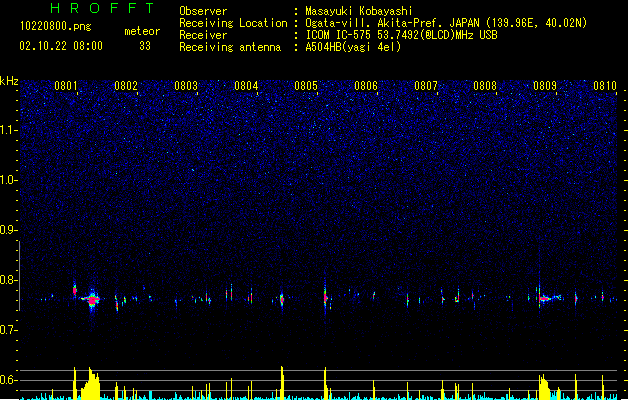This screenshot has width=629, height=400.
Task: Click the 0805 time marker
Action: pos(306,86)
